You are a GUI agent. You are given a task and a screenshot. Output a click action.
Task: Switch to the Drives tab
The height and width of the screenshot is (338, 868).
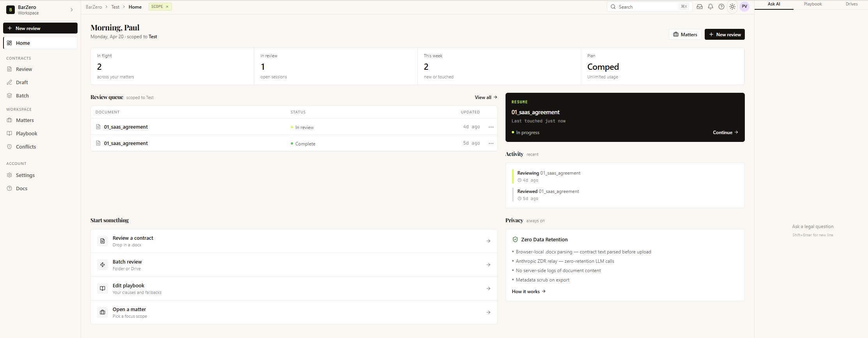tap(852, 4)
